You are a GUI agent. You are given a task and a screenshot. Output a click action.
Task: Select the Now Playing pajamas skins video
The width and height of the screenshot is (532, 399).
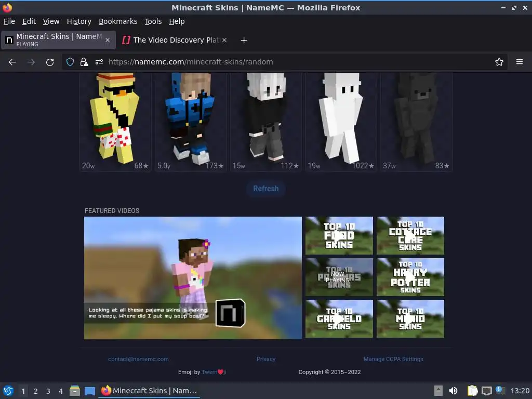click(339, 277)
